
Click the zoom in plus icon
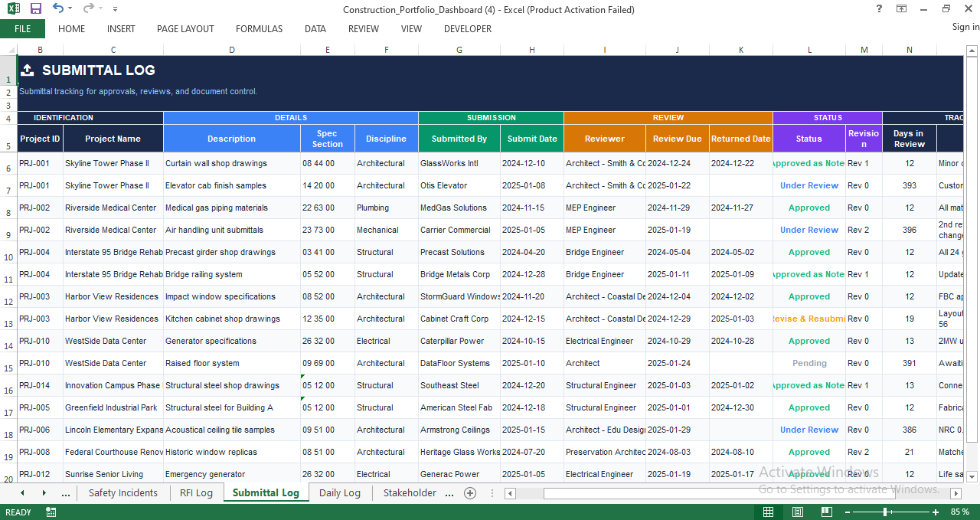pos(936,512)
